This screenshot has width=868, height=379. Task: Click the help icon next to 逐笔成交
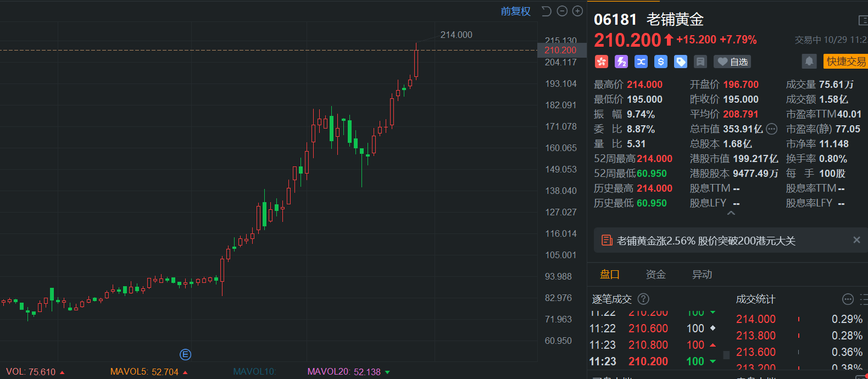643,299
